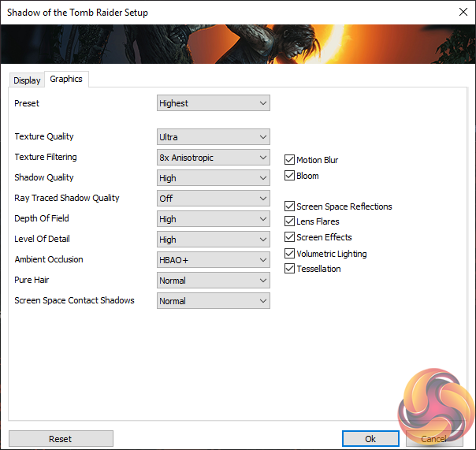
Task: Disable Volumetric Lighting checkbox
Action: [289, 254]
